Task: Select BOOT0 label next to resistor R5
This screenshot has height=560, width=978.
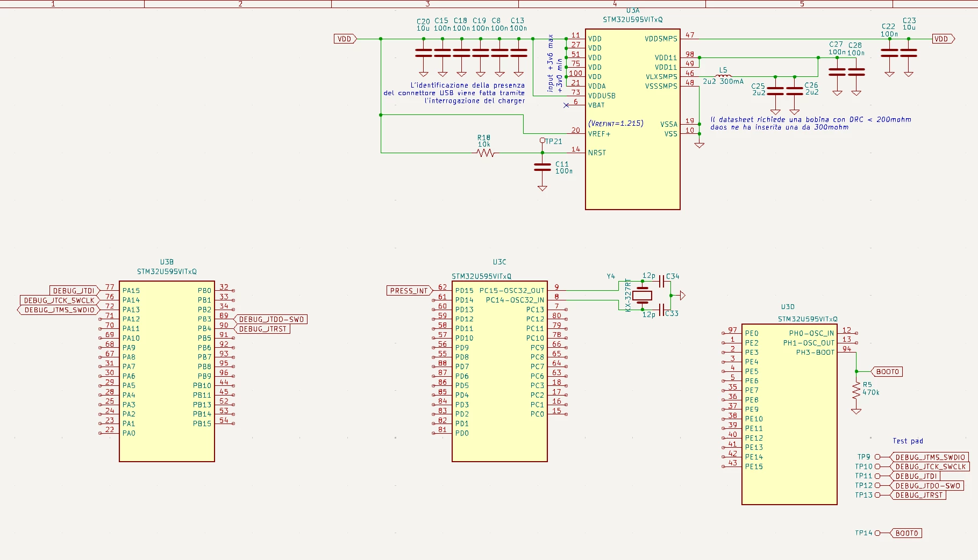Action: [x=887, y=371]
